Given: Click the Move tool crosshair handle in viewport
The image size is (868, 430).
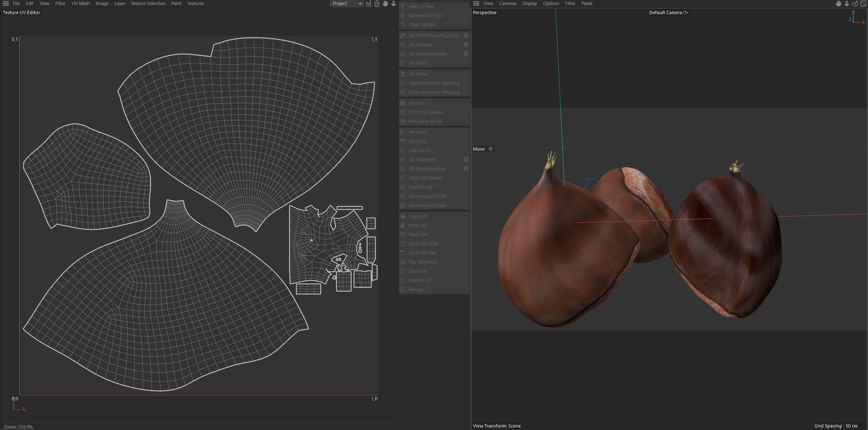Looking at the screenshot, I should (x=491, y=149).
